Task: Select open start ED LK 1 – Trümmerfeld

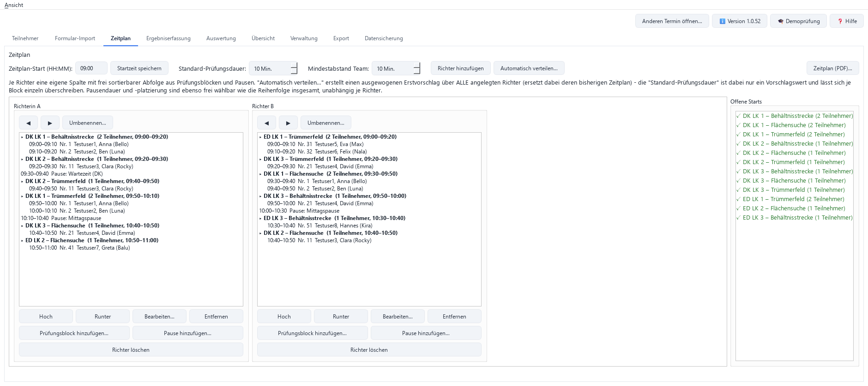Action: pyautogui.click(x=794, y=199)
